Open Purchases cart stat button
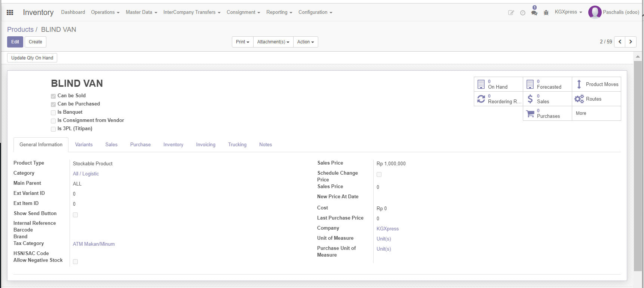 tap(548, 113)
